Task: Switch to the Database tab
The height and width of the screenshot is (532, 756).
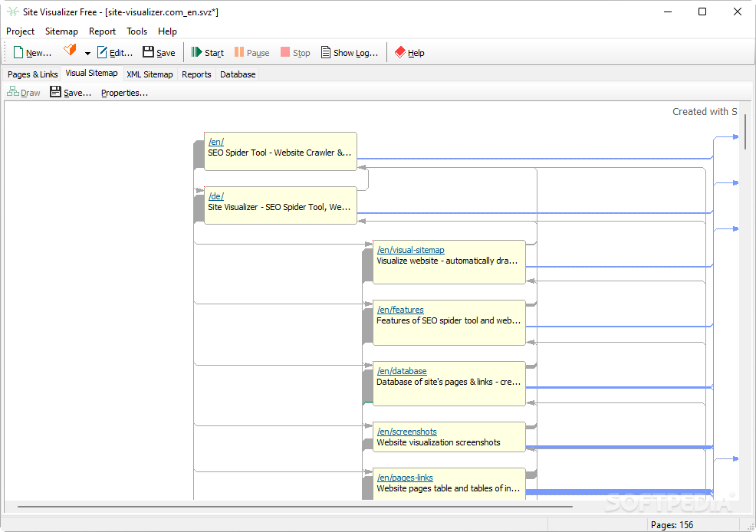Action: click(238, 74)
